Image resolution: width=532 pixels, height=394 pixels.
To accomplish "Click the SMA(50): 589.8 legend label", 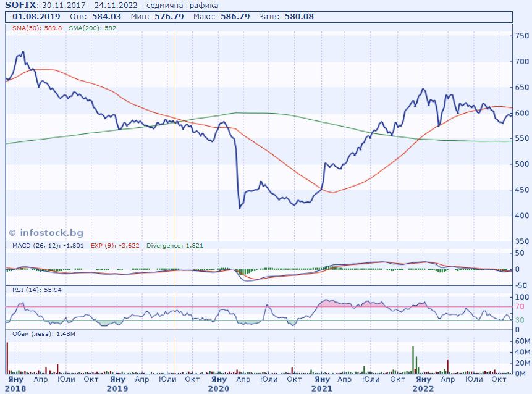I will pyautogui.click(x=37, y=28).
